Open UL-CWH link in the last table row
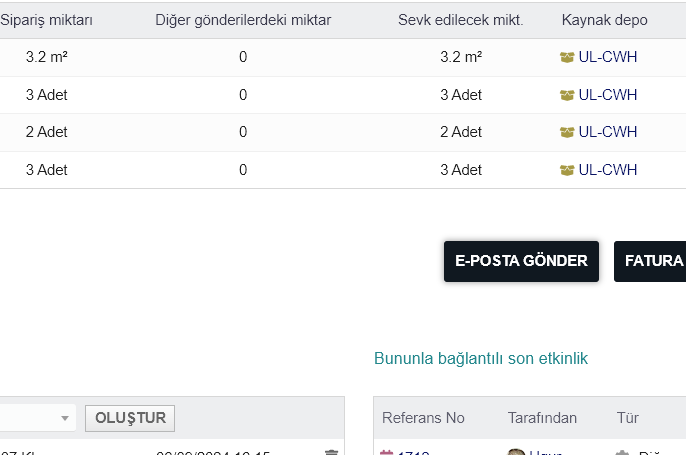The height and width of the screenshot is (455, 686). (608, 170)
